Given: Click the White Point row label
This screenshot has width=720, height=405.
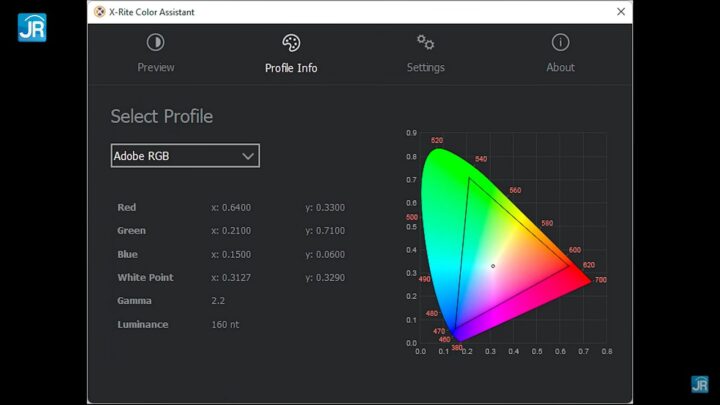Looking at the screenshot, I should (145, 278).
